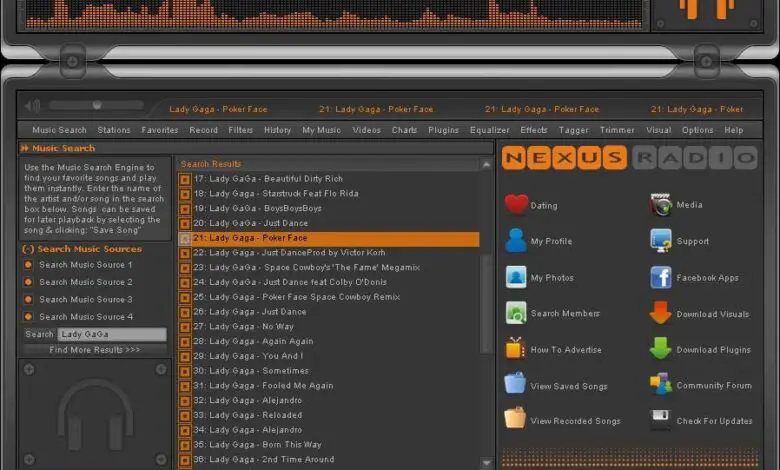Viewport: 780px width, 470px height.
Task: Click the search field containing Lady GaGa
Action: click(112, 334)
